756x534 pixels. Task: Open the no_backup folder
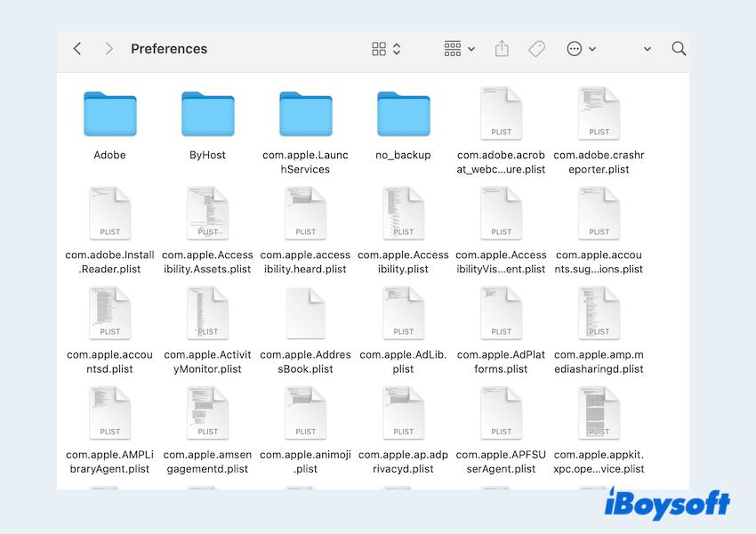click(x=403, y=115)
